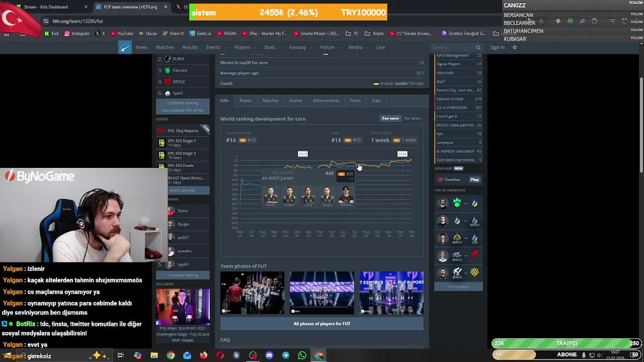
Task: Open Telegram from the taskbar
Action: (286, 355)
